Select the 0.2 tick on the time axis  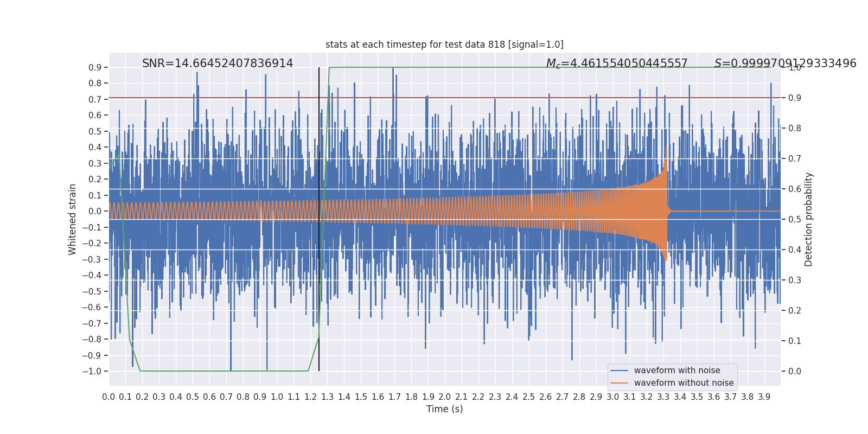(142, 397)
